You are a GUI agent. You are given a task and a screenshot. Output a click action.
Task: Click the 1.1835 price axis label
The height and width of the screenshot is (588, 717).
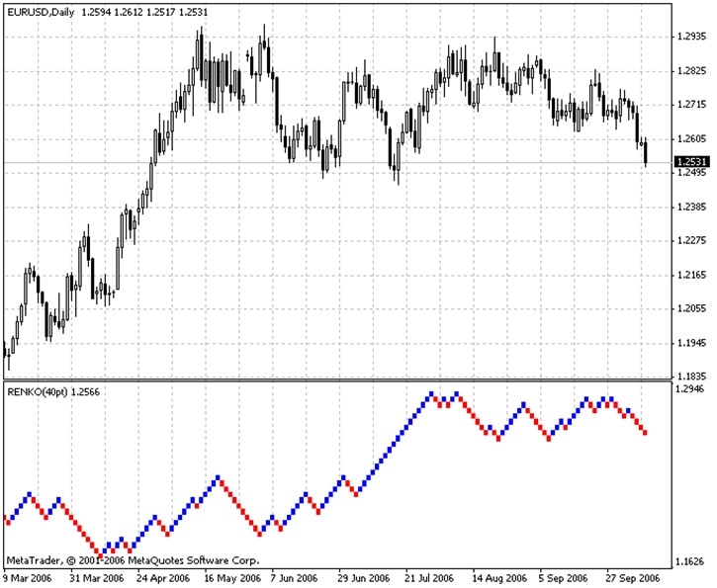(691, 377)
